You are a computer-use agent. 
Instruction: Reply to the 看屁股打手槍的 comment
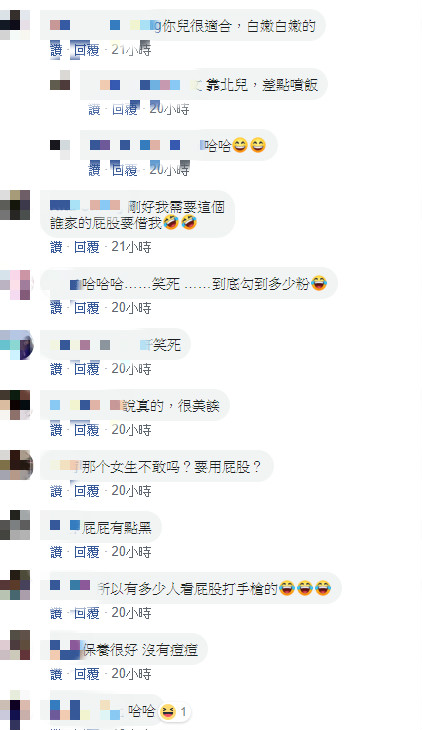pyautogui.click(x=87, y=613)
